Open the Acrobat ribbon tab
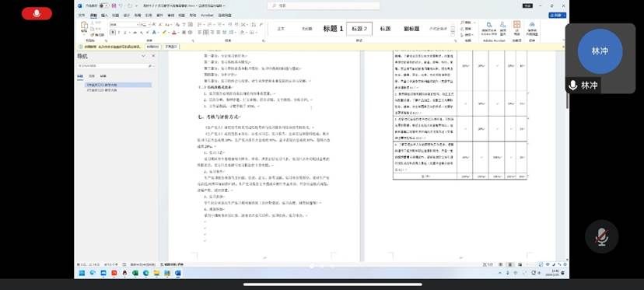 [x=207, y=16]
